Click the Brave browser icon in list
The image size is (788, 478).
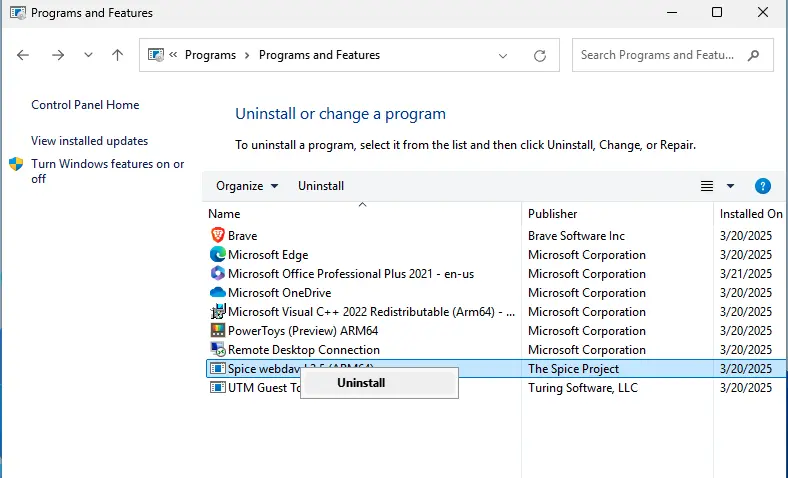point(218,236)
